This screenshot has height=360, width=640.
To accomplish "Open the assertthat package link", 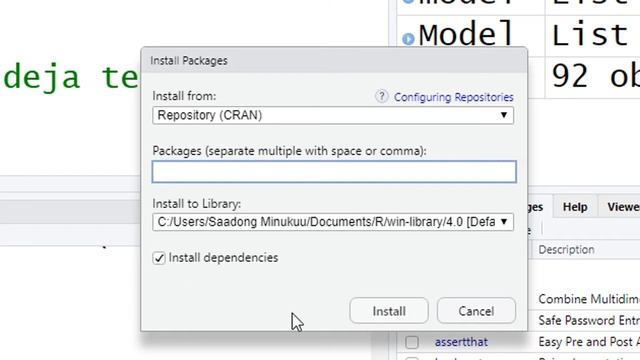I will point(461,342).
